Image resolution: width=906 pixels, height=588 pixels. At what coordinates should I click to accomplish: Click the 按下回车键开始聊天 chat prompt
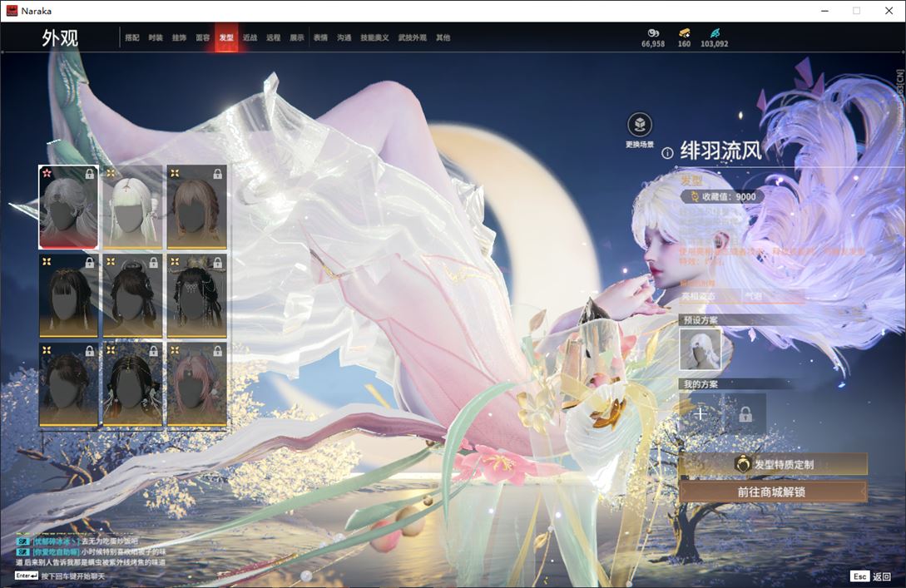tap(73, 576)
